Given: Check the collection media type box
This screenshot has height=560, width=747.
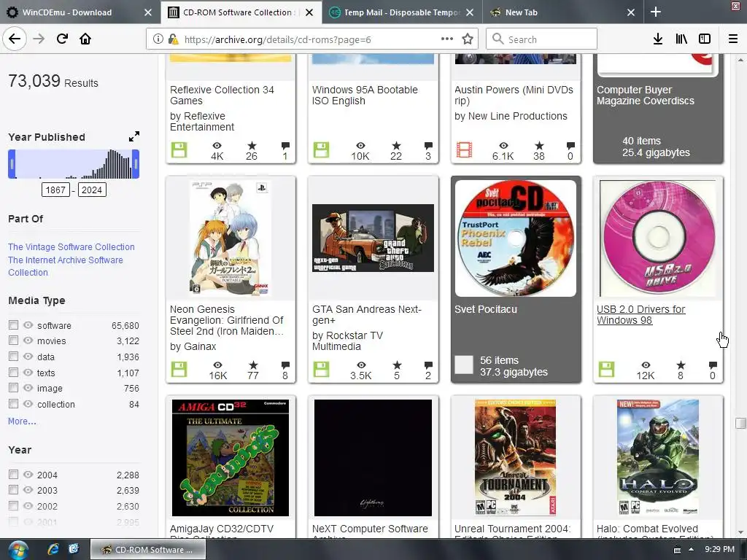Looking at the screenshot, I should coord(13,403).
